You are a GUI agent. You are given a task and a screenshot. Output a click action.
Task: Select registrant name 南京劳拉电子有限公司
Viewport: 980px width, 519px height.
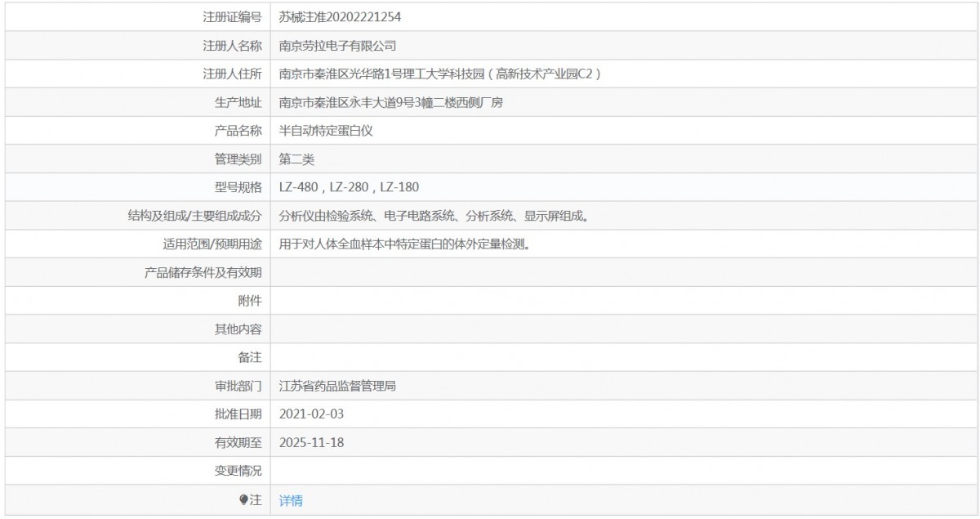pos(337,45)
